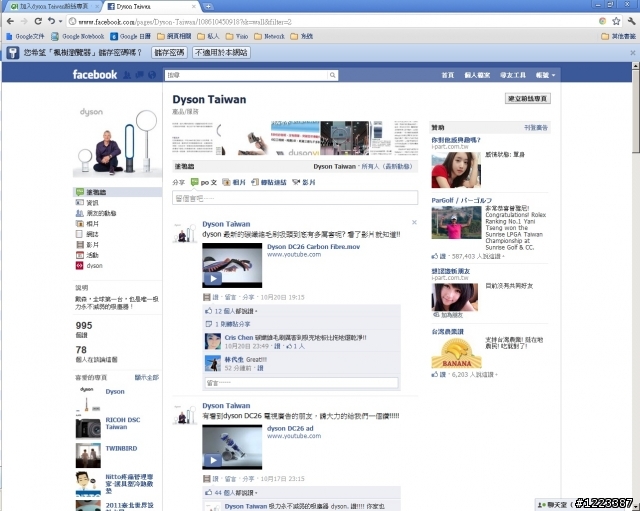The image size is (640, 511).
Task: Bookmark this page with the star icon
Action: (x=616, y=21)
